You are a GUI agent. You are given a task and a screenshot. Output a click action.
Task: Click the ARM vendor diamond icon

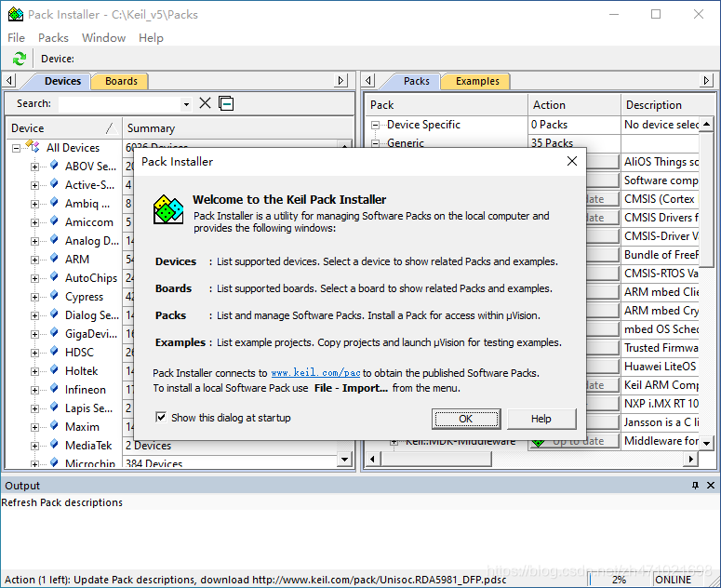54,259
